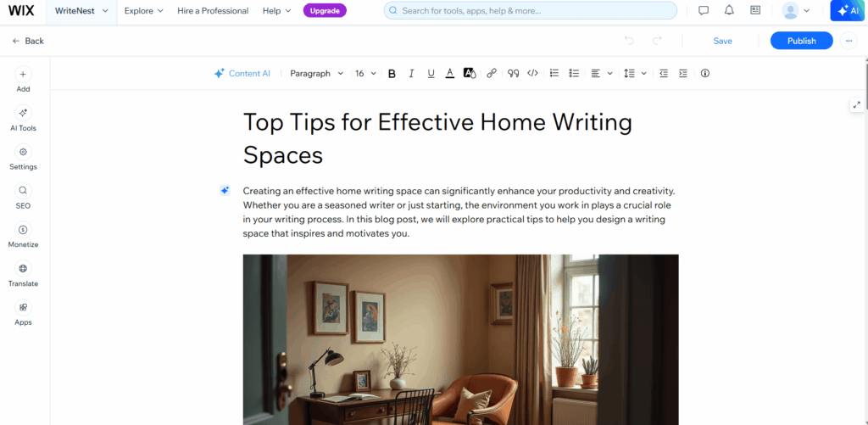Image resolution: width=868 pixels, height=425 pixels.
Task: Open the more actions ellipsis button
Action: tap(849, 41)
